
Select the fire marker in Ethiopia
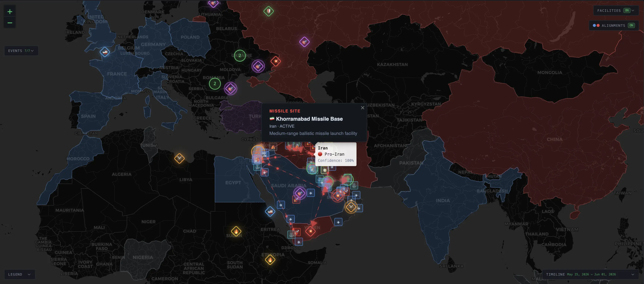click(x=270, y=260)
